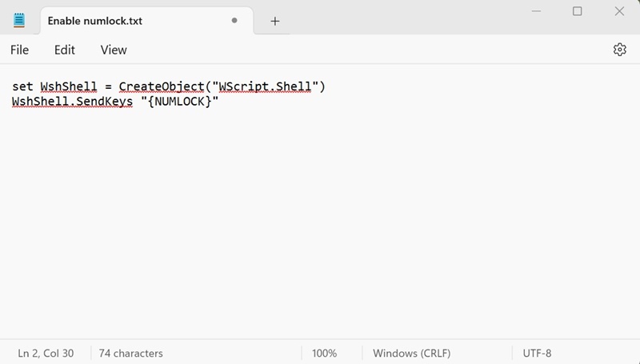640x364 pixels.
Task: Open the Edit menu
Action: coord(65,50)
